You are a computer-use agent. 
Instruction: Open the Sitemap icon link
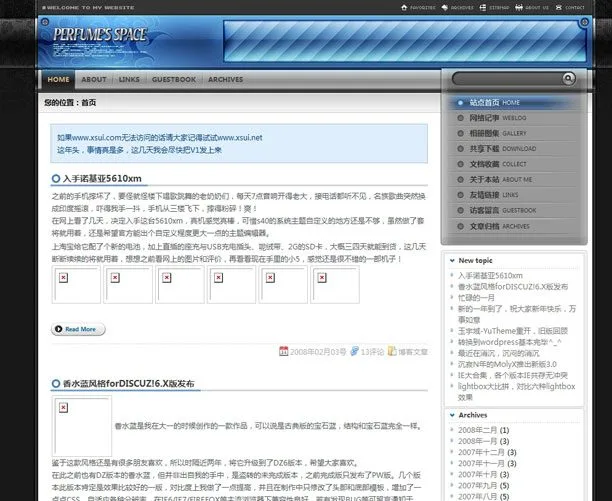[483, 7]
